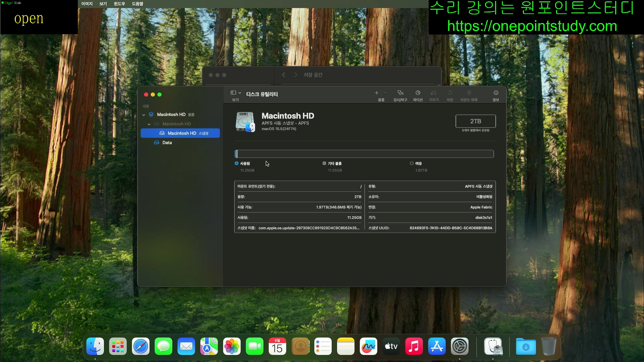The height and width of the screenshot is (362, 644).
Task: Click the Macintosh HD disk icon
Action: point(245,122)
